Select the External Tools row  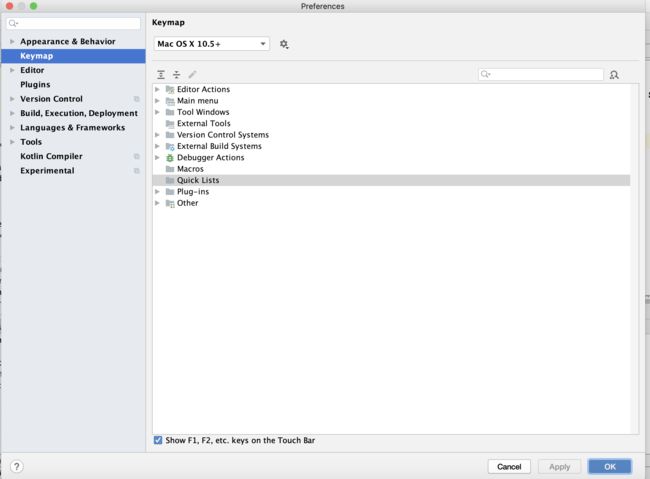coord(391,124)
